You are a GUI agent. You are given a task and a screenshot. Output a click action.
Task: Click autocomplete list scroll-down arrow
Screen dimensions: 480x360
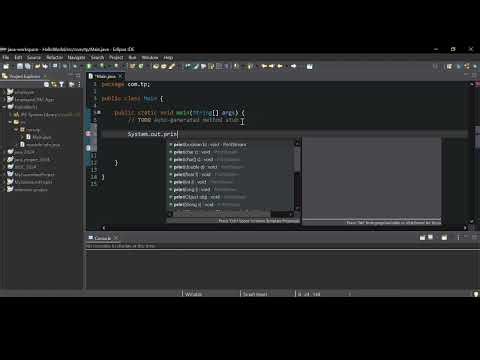pos(297,209)
